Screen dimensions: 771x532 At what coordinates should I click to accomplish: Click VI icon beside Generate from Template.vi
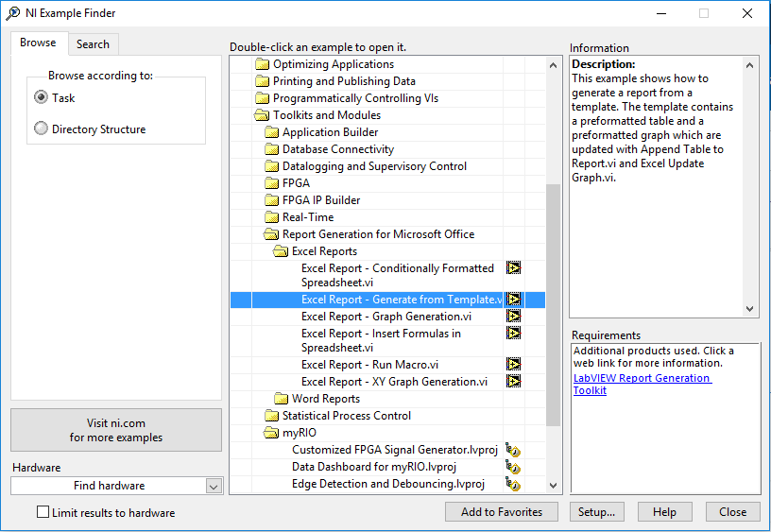click(x=513, y=300)
